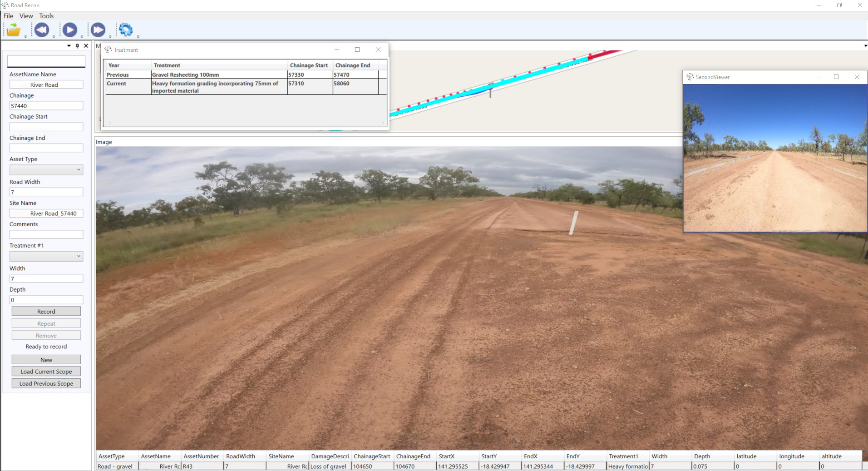Open the File menu
868x471 pixels.
[8, 16]
